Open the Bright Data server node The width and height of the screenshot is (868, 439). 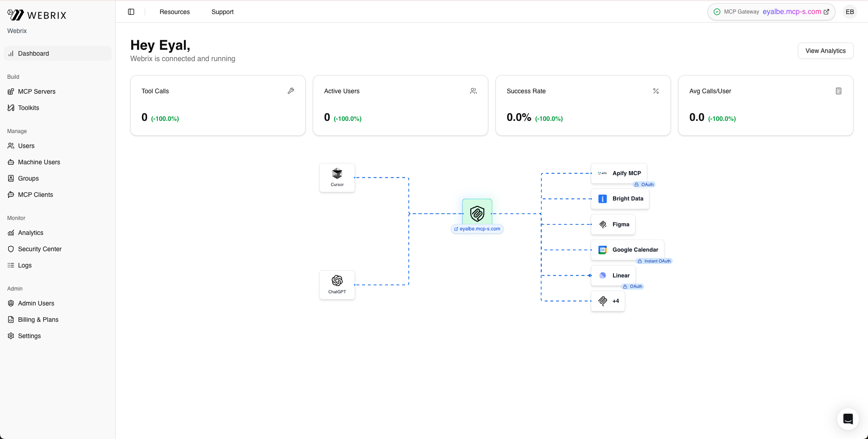620,199
